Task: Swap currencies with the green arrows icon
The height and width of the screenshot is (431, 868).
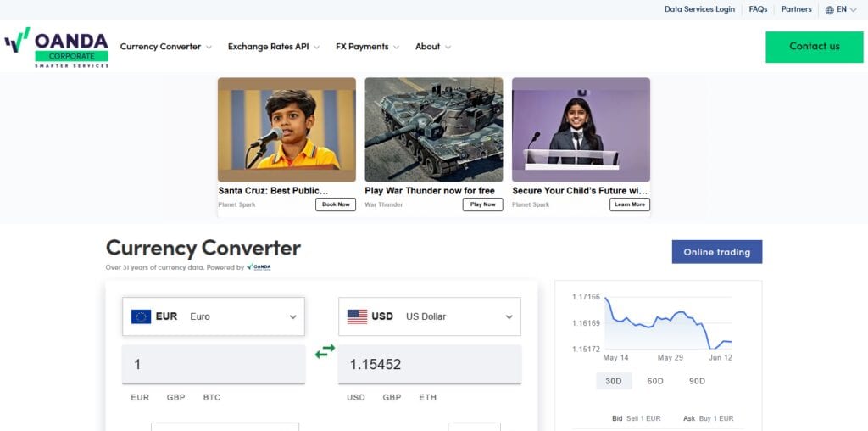Action: click(x=325, y=351)
